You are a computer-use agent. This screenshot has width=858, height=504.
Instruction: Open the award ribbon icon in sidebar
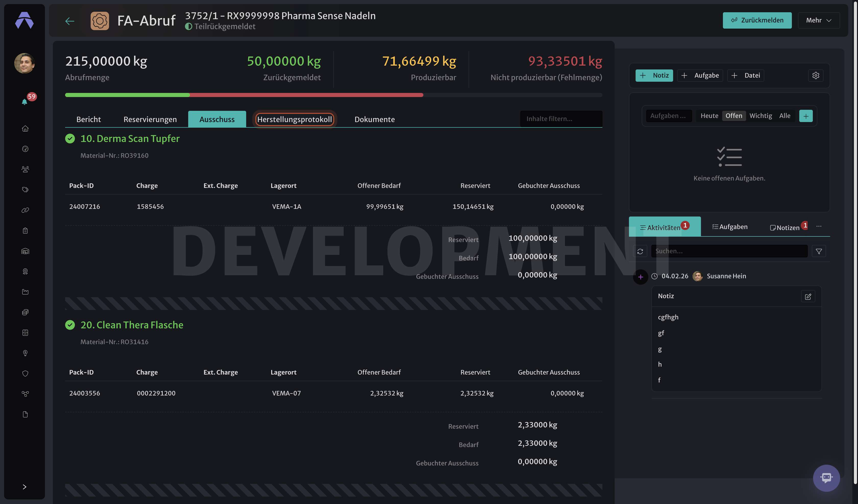click(x=25, y=271)
